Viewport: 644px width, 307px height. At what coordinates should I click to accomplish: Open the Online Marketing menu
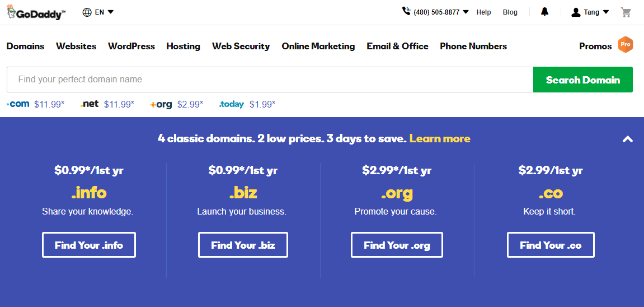pos(318,46)
